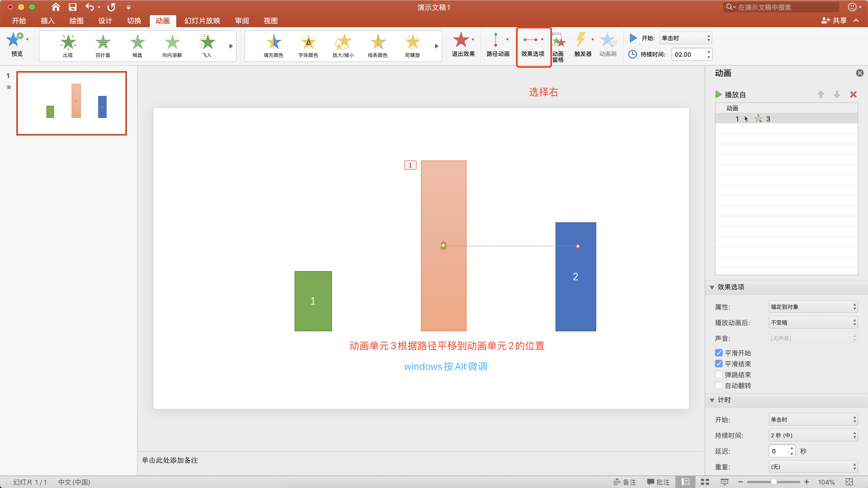868x488 pixels.
Task: Uncheck the 平滑开始 checkbox
Action: pos(718,353)
